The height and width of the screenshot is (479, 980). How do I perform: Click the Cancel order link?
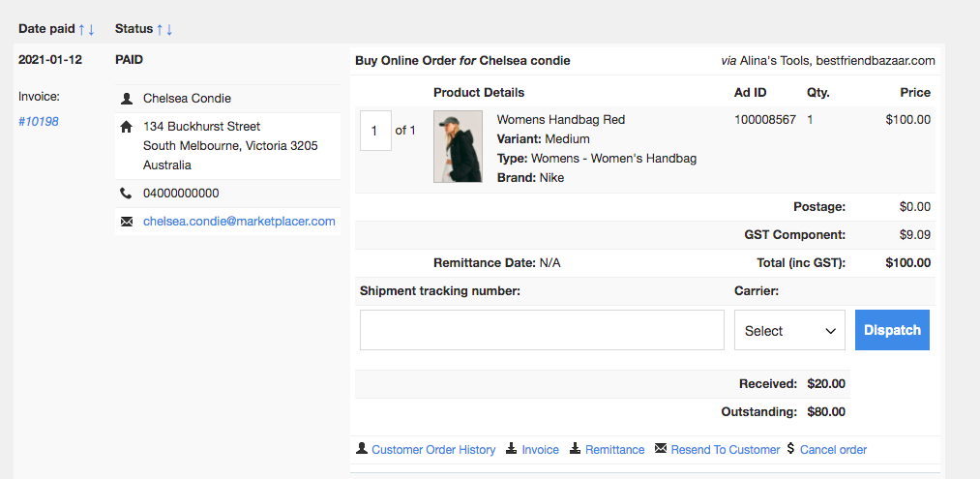(x=833, y=450)
